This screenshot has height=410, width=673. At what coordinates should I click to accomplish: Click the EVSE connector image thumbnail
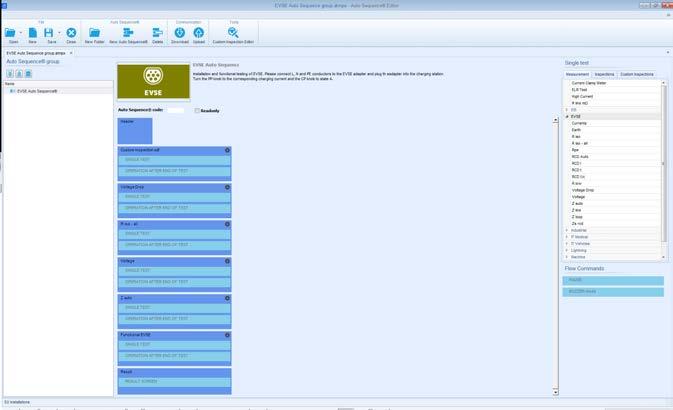pos(153,82)
